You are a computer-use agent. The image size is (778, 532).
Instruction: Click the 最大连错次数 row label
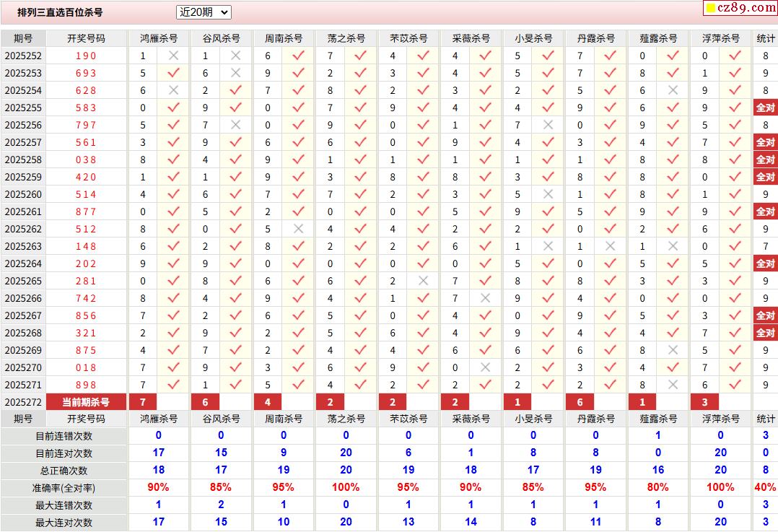click(x=64, y=505)
